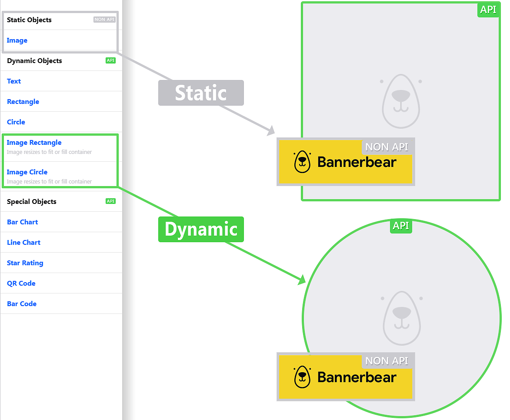Click the API badge beside Special Objects
This screenshot has width=510, height=420.
(x=110, y=201)
